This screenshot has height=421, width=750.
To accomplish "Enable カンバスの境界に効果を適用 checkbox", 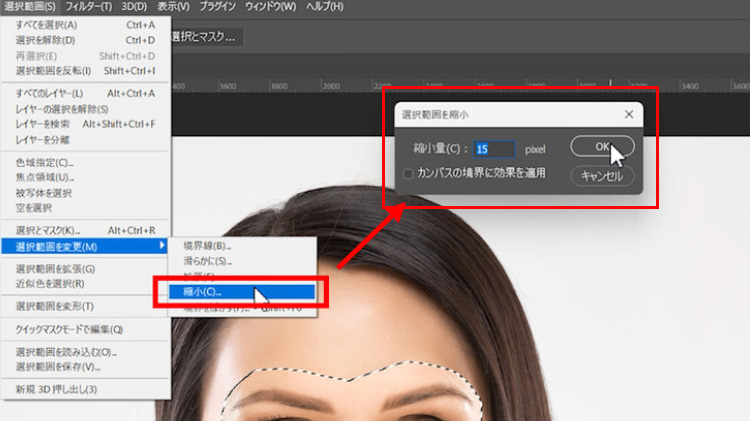I will tap(408, 173).
